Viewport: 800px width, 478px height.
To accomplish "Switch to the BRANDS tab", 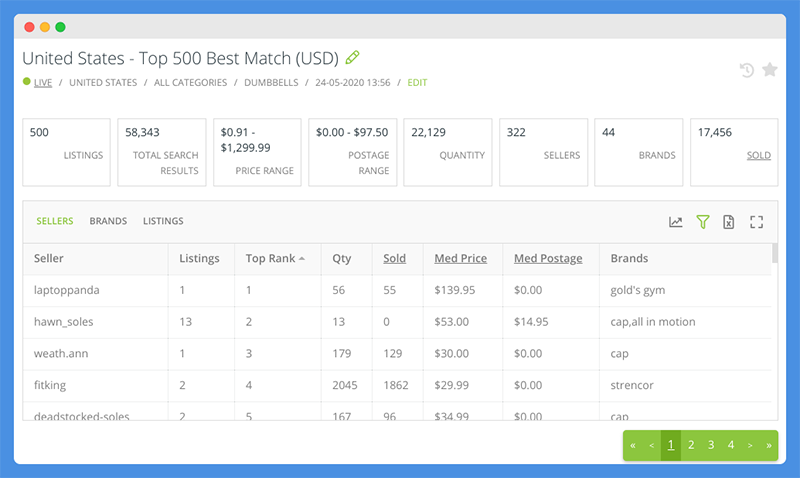I will [108, 221].
